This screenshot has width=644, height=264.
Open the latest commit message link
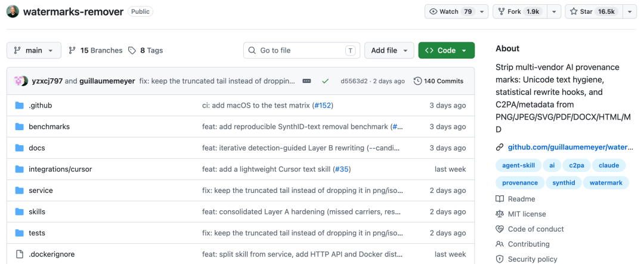click(217, 81)
